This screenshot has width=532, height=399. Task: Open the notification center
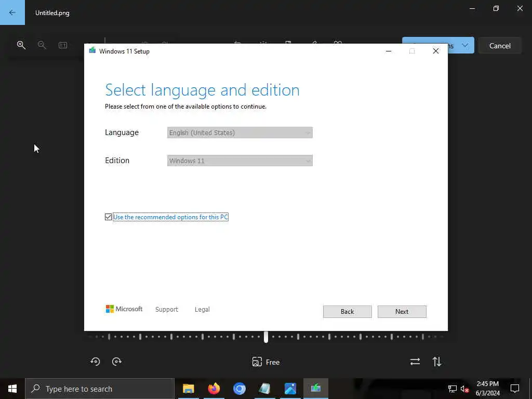[515, 389]
